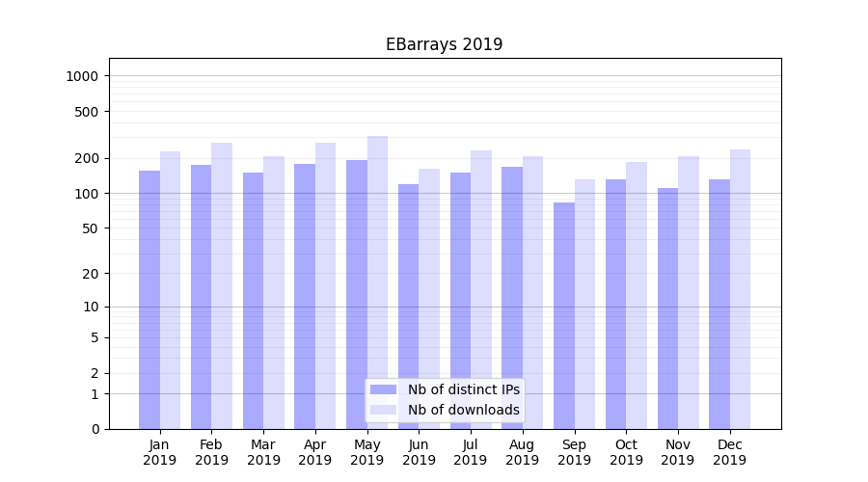Select the Dec 2019 x-axis label
Image resolution: width=868 pixels, height=482 pixels.
point(729,452)
